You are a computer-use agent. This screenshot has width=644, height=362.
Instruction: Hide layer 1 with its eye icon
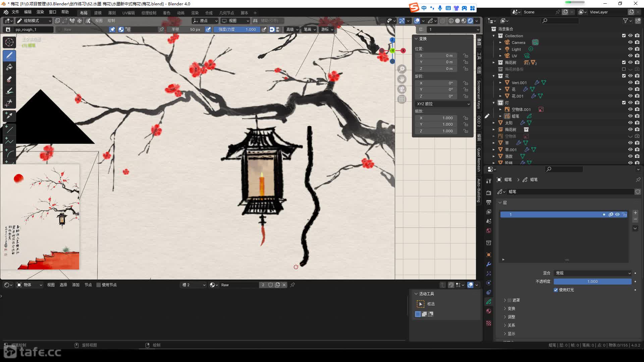coord(617,215)
